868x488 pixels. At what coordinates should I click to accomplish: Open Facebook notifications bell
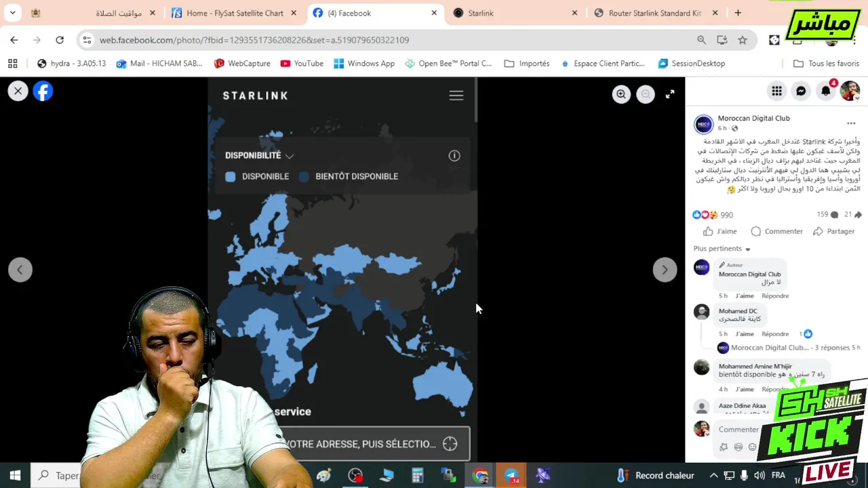[x=825, y=91]
